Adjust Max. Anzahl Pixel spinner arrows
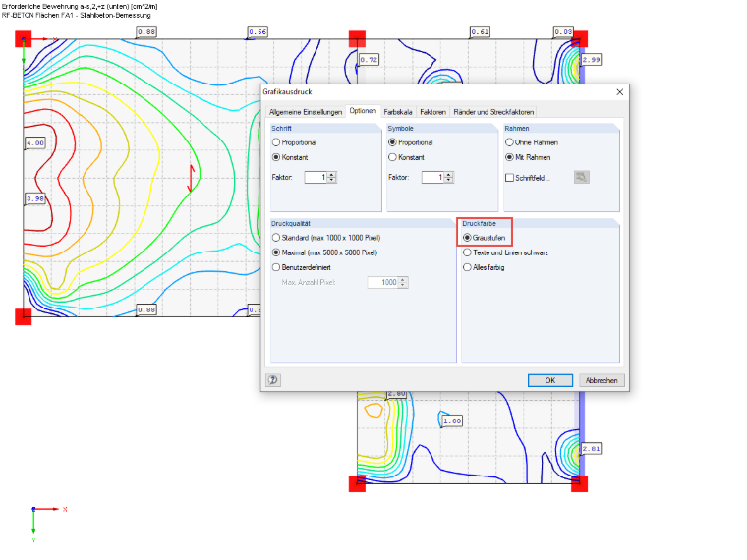The width and height of the screenshot is (747, 560). [x=403, y=282]
